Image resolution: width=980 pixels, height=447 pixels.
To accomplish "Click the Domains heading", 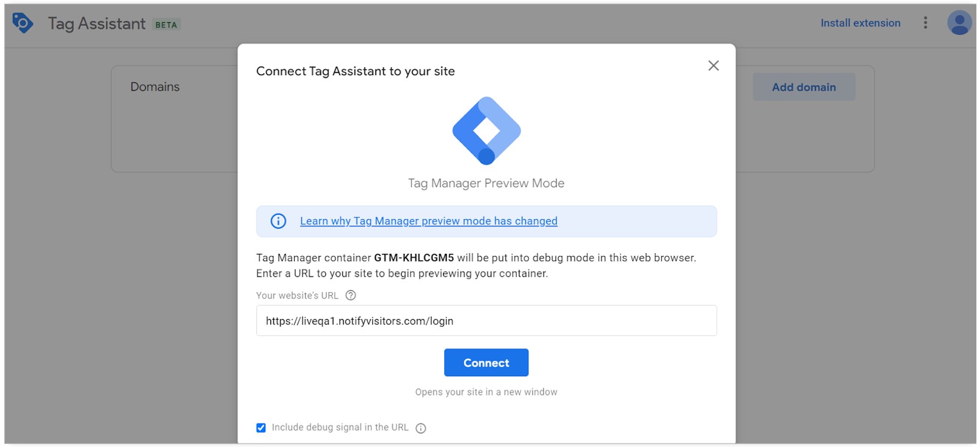I will 155,86.
